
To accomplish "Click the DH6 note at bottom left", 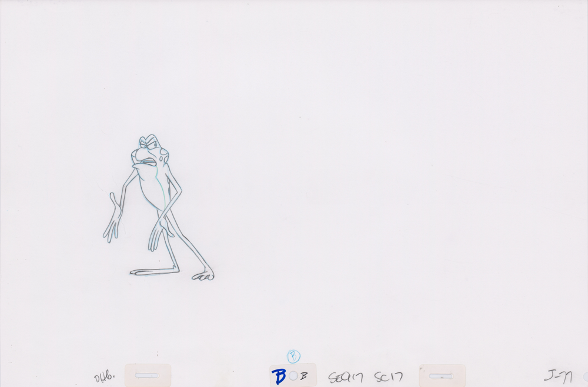I will (103, 378).
